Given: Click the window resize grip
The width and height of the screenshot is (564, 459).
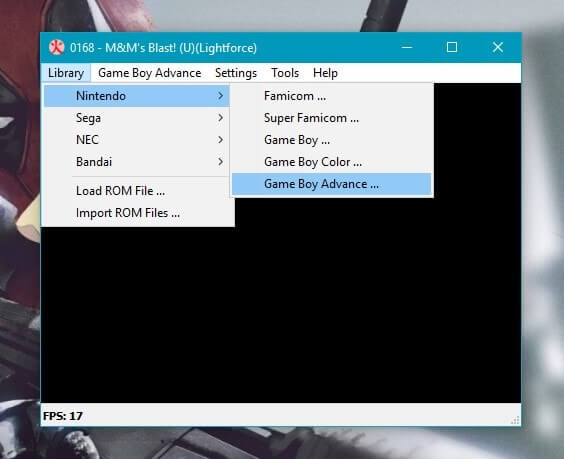Looking at the screenshot, I should click(x=515, y=420).
